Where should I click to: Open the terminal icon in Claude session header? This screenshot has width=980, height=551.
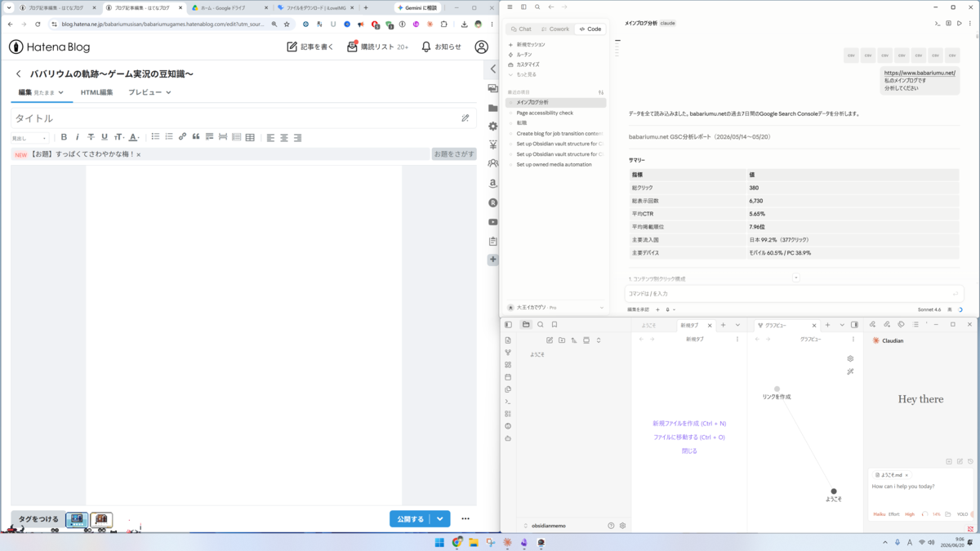938,24
